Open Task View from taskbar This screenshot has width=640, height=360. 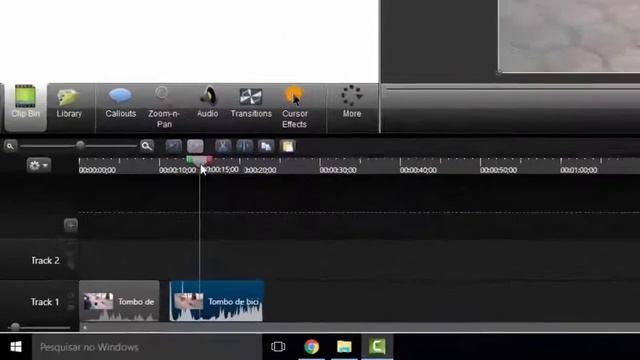coord(278,347)
